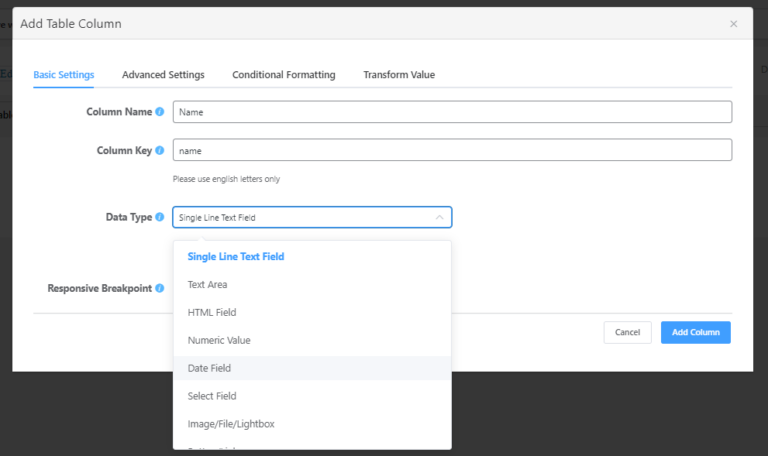768x456 pixels.
Task: Switch to Advanced Settings tab
Action: (163, 75)
